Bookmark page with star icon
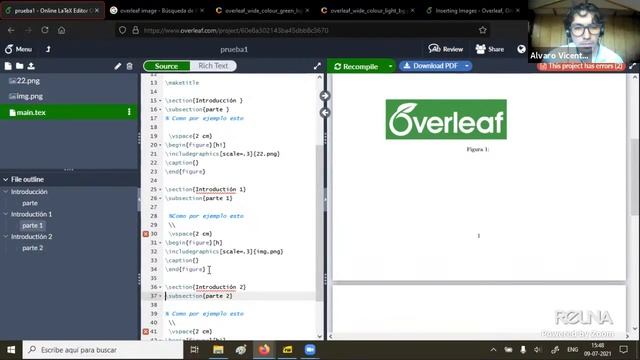This screenshot has height=360, width=640. (x=483, y=30)
